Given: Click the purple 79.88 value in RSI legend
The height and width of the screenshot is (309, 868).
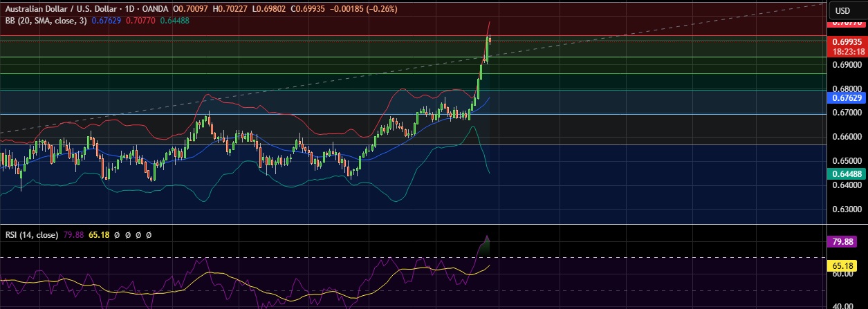Looking at the screenshot, I should [x=73, y=235].
